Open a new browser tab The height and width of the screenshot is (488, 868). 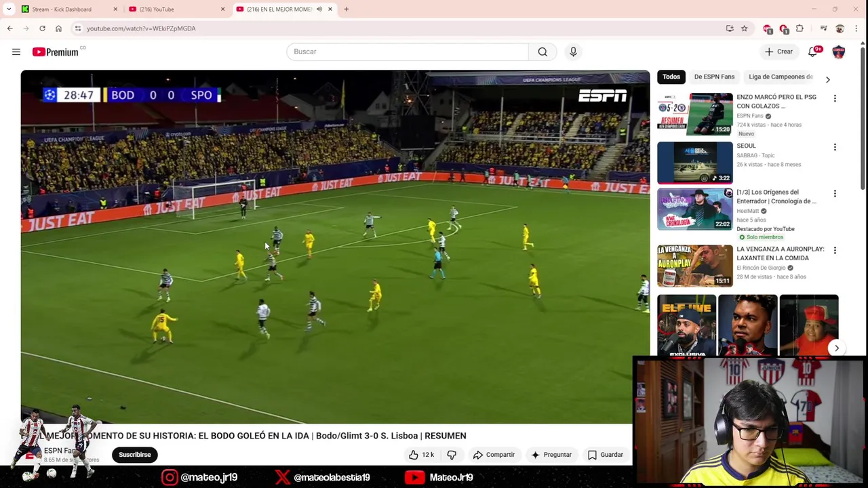point(346,9)
